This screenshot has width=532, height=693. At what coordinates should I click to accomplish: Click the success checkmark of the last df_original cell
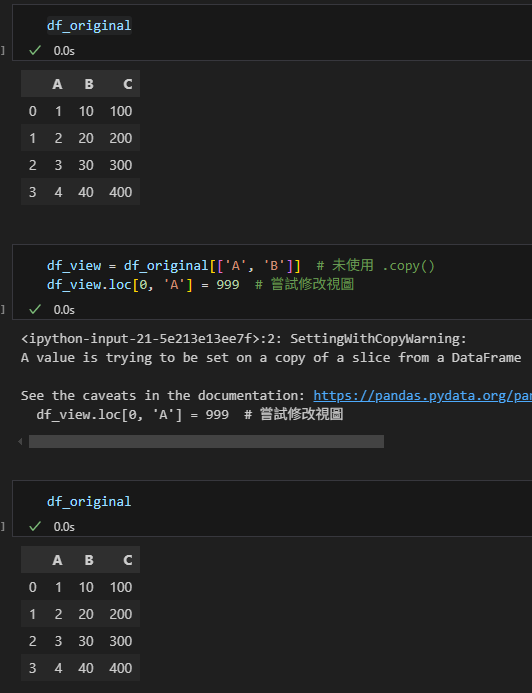tap(35, 526)
